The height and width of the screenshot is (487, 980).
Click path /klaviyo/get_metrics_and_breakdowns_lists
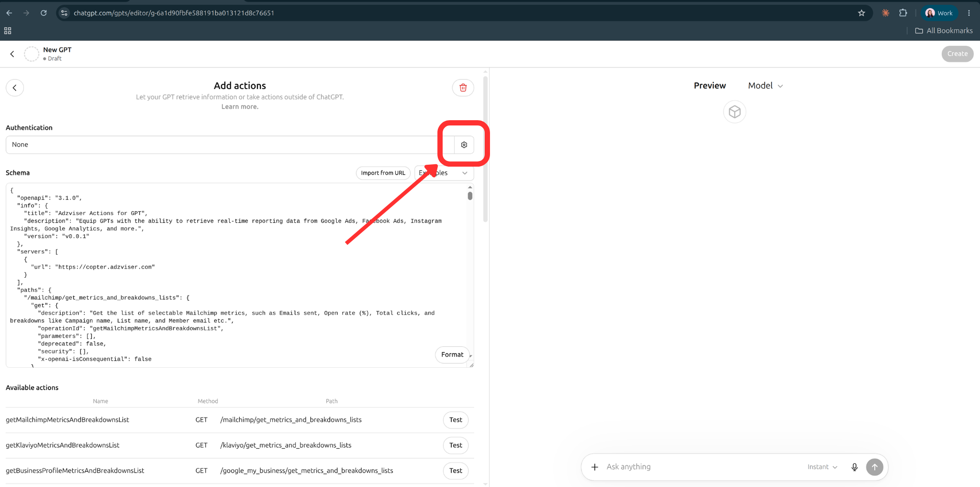[286, 445]
